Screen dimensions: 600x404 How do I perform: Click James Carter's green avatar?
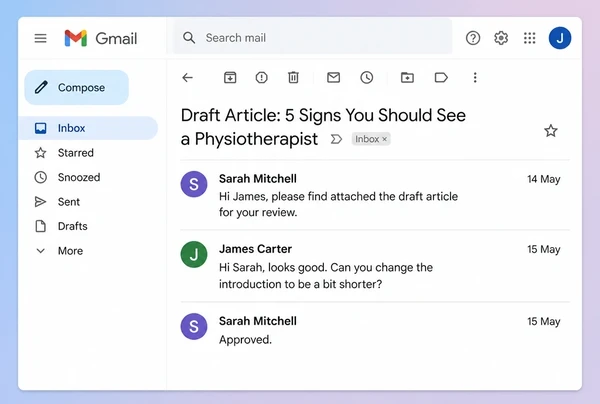(x=194, y=254)
